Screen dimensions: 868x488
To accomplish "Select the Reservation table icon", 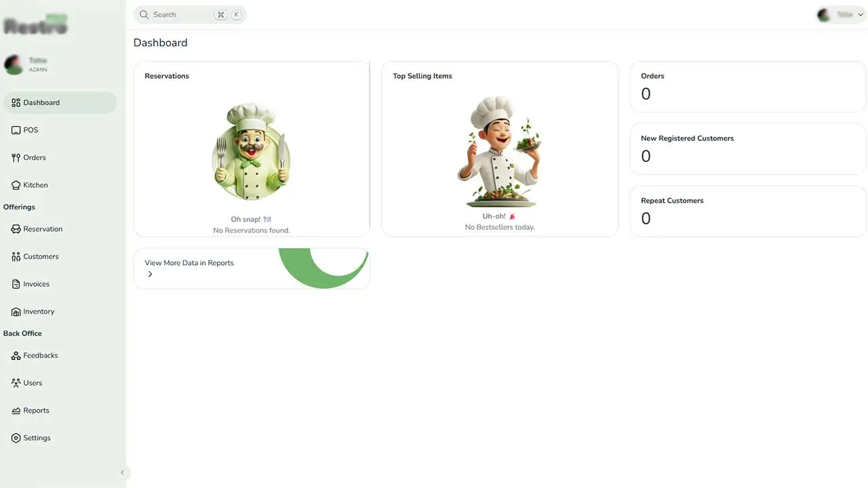I will 16,229.
